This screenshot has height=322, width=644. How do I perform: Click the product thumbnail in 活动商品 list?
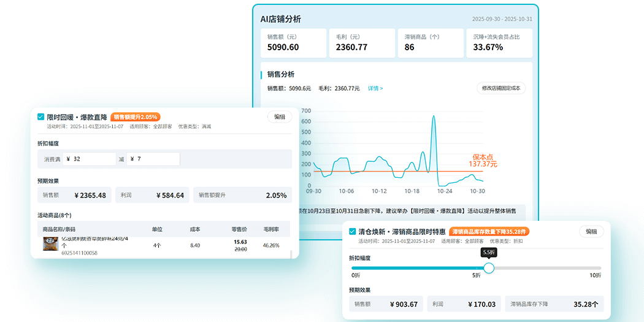[x=50, y=243]
